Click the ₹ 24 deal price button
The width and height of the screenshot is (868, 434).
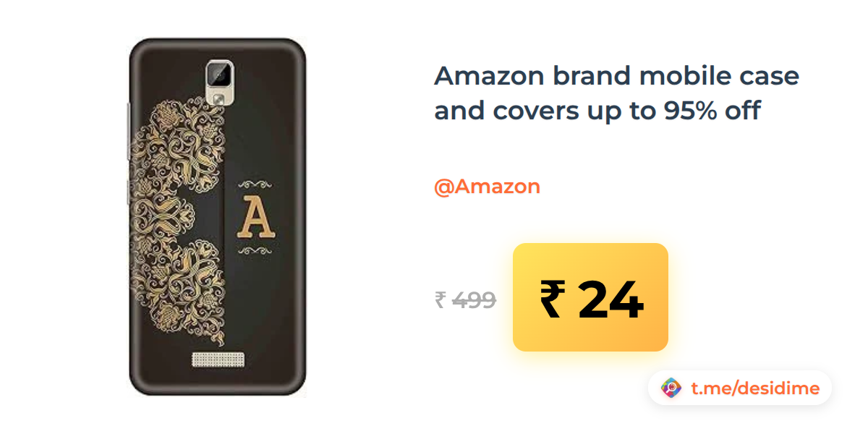pos(591,299)
